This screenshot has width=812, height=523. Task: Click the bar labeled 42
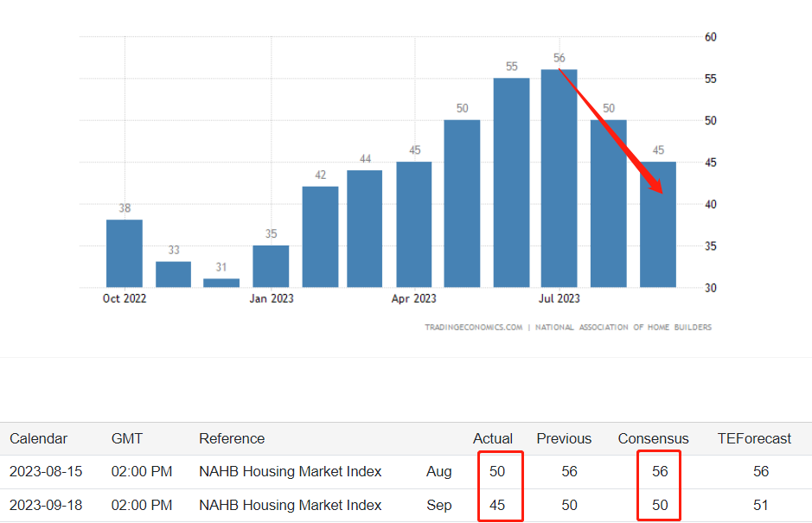point(320,237)
